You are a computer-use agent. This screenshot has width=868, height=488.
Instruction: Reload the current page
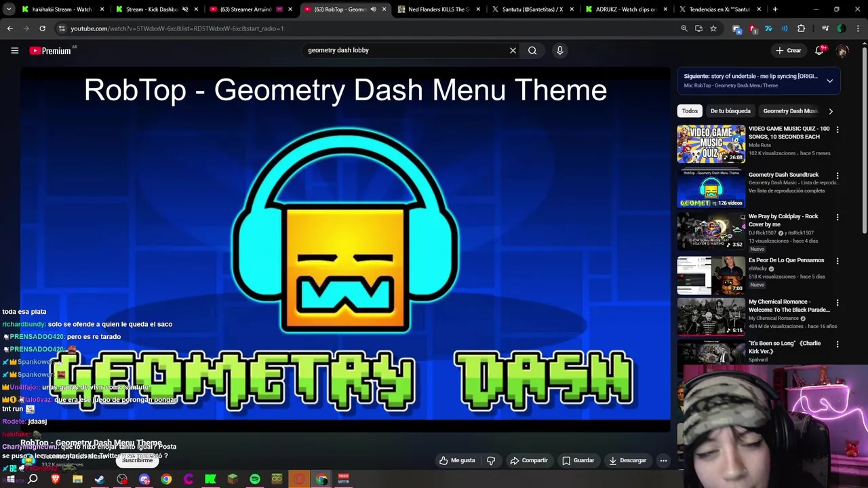click(x=42, y=28)
